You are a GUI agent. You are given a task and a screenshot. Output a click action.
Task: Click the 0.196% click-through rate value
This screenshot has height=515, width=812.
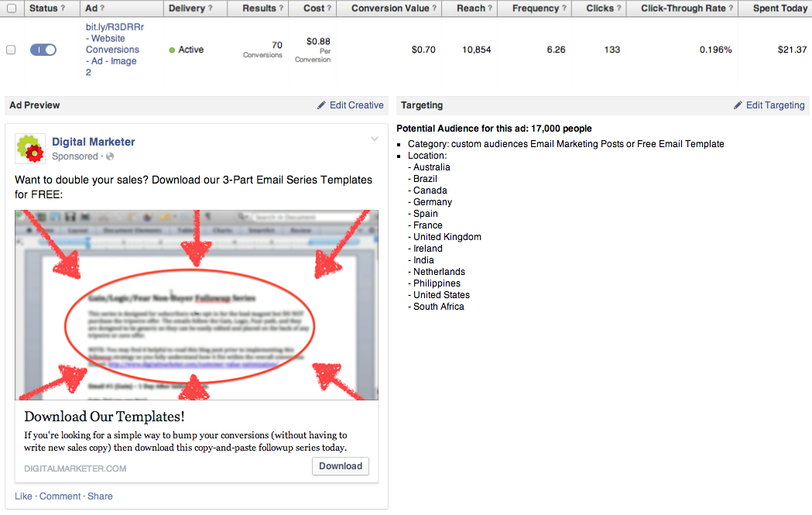pos(716,50)
